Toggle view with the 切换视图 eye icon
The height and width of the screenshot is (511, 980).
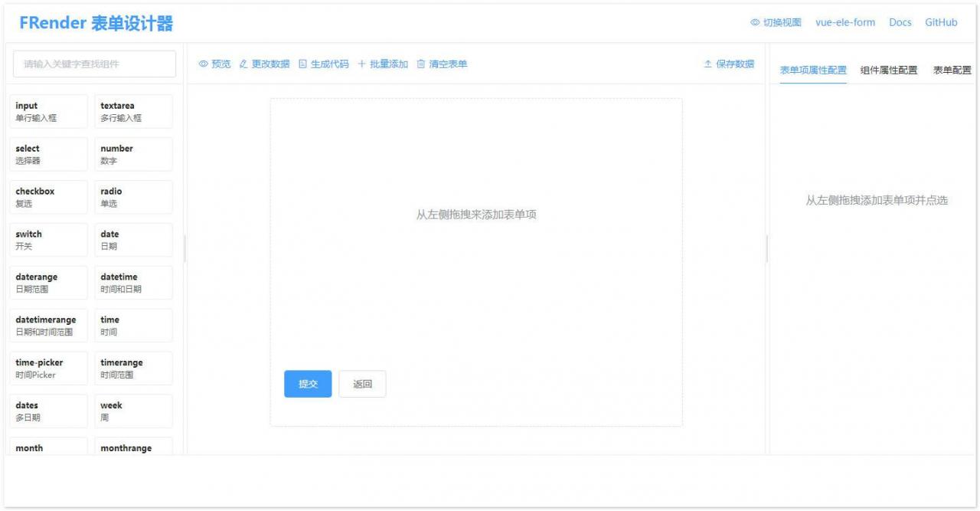tap(755, 23)
